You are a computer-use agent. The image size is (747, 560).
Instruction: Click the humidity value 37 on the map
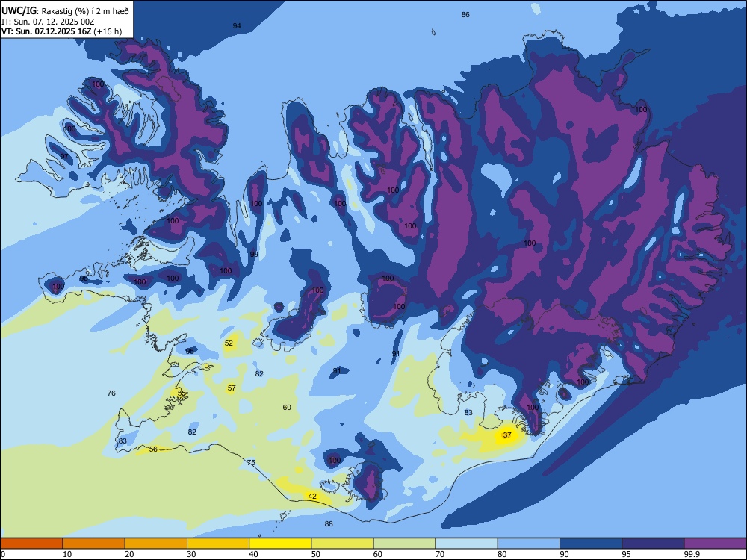coord(507,435)
